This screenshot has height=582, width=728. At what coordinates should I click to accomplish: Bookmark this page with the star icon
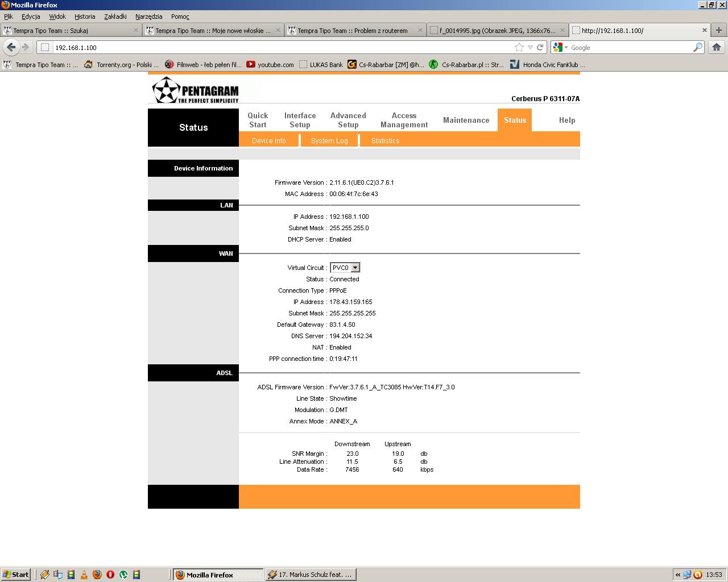[x=519, y=47]
